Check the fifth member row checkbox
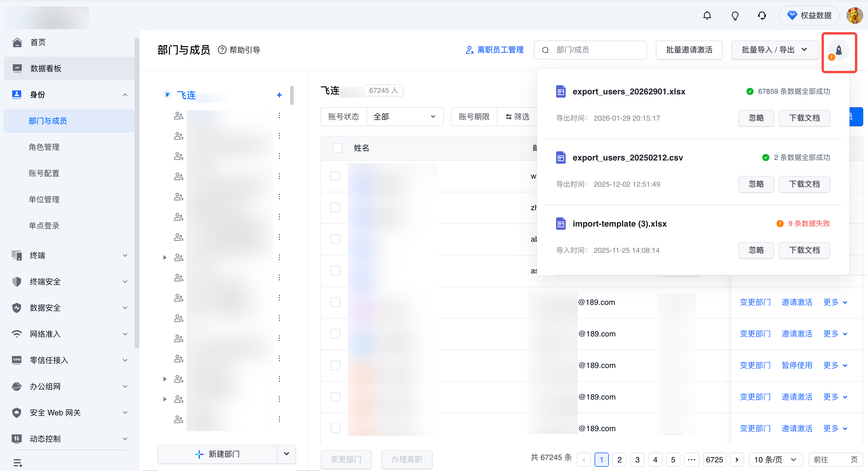This screenshot has width=868, height=471. tap(335, 302)
